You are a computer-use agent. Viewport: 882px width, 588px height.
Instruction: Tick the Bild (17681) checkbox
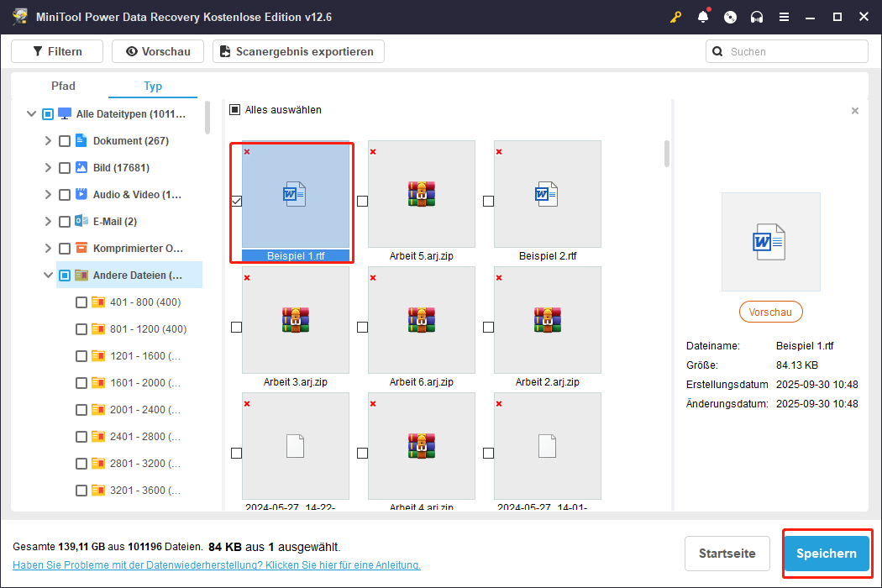coord(65,168)
